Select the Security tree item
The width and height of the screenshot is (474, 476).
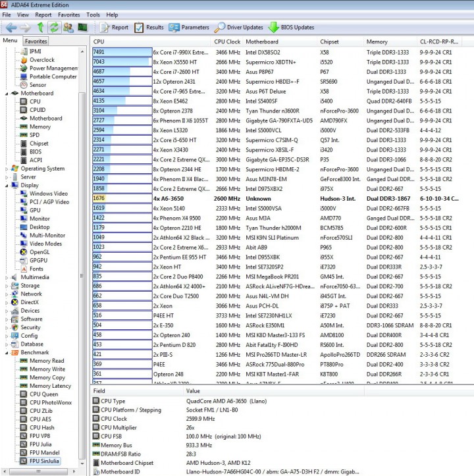[30, 328]
